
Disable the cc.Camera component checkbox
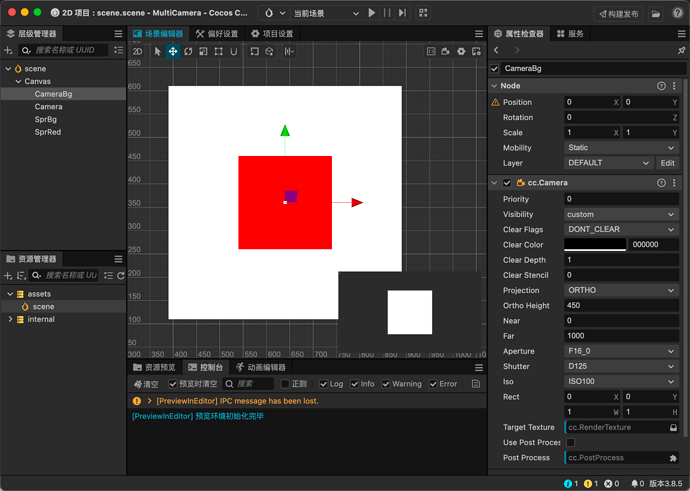pyautogui.click(x=507, y=183)
